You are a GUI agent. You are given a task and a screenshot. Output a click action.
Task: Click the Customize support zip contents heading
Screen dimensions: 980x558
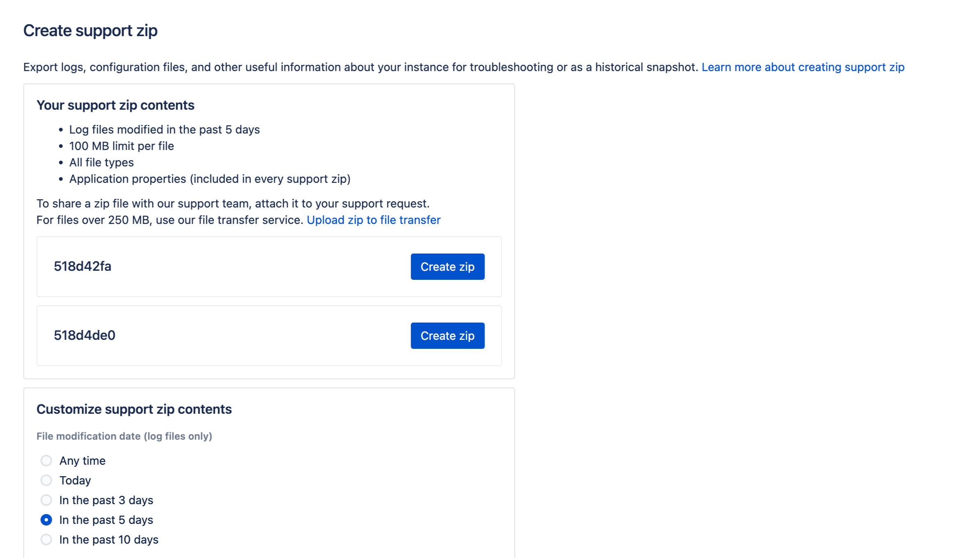134,409
